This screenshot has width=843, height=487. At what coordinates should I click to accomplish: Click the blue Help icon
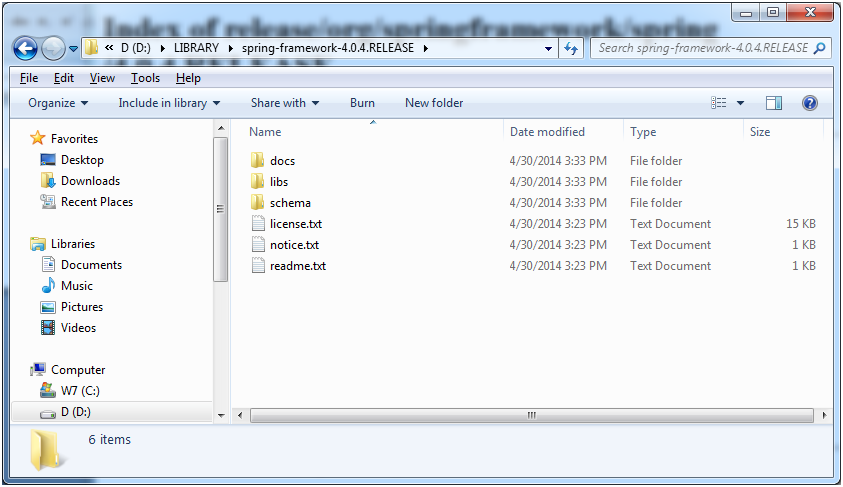pyautogui.click(x=810, y=103)
